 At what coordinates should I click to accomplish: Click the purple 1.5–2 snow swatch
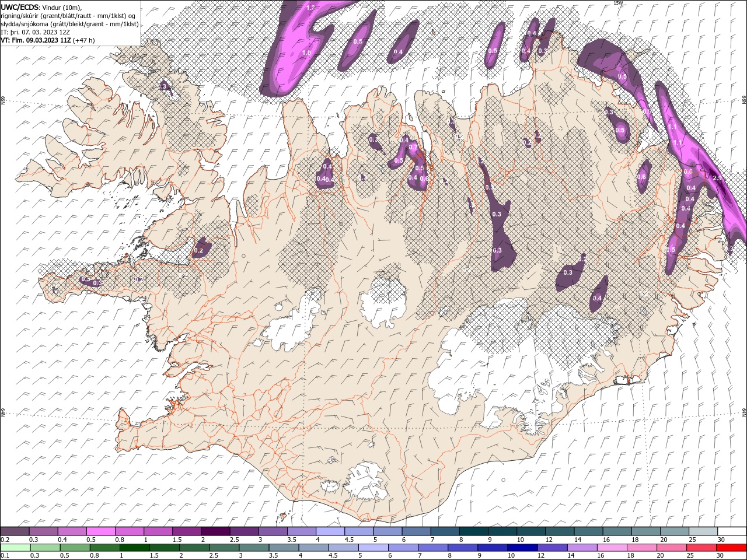coord(187,531)
